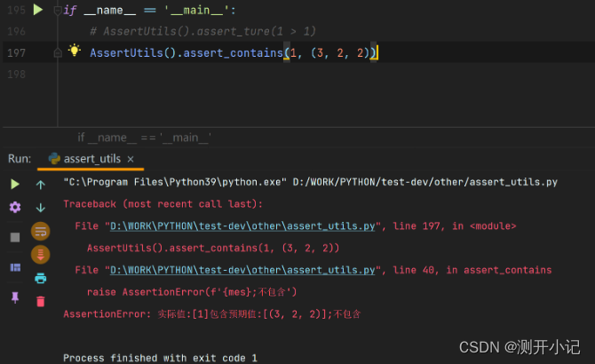Click line number 198 in gutter
The height and width of the screenshot is (364, 595).
click(16, 75)
